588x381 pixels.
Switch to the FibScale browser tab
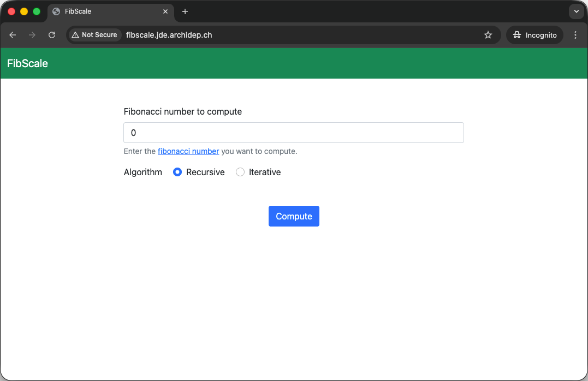coord(104,11)
